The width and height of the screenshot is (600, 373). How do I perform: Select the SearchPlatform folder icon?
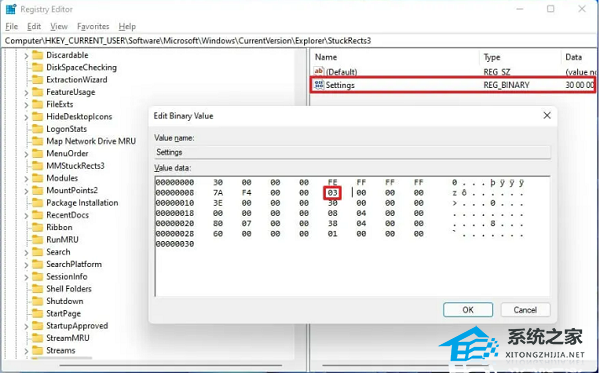38,264
